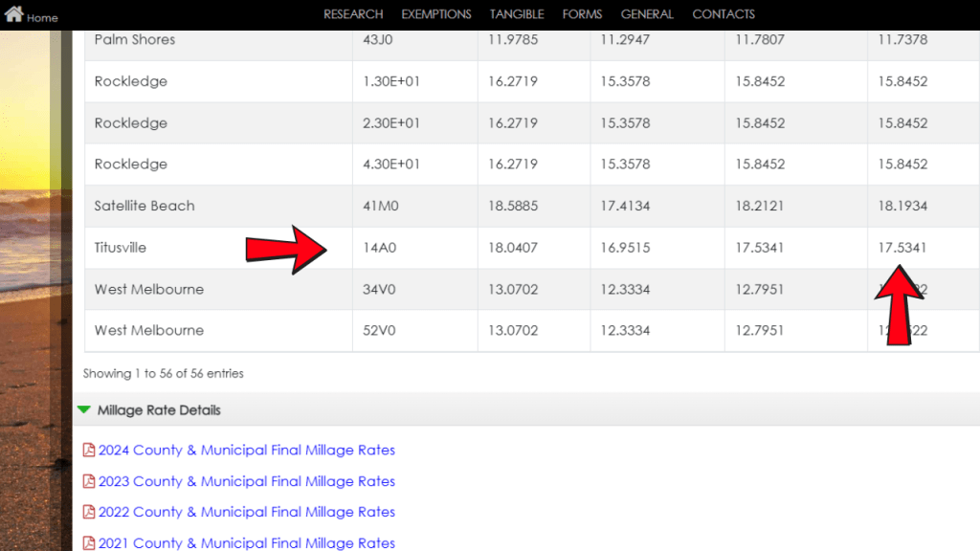Viewport: 980px width, 551px height.
Task: Open the 2023 millage rates PDF link
Action: coord(246,481)
